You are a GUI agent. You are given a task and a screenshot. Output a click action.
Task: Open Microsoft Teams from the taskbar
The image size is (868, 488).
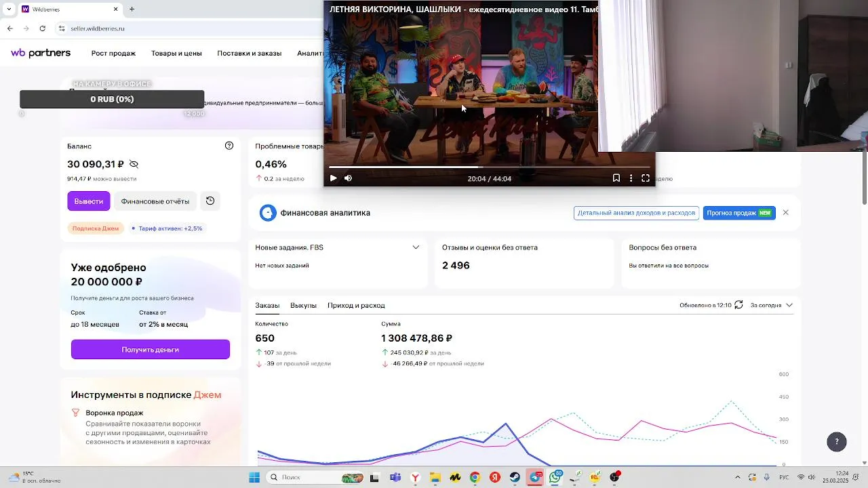pos(395,477)
